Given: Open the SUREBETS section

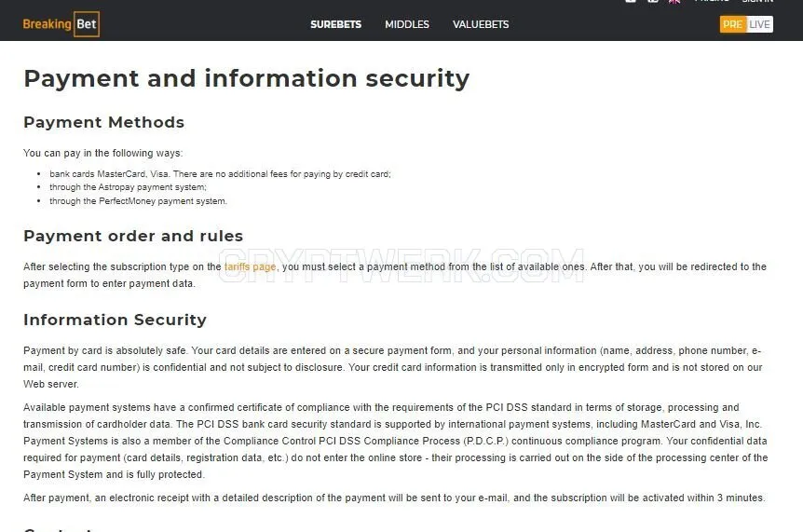Looking at the screenshot, I should point(335,24).
